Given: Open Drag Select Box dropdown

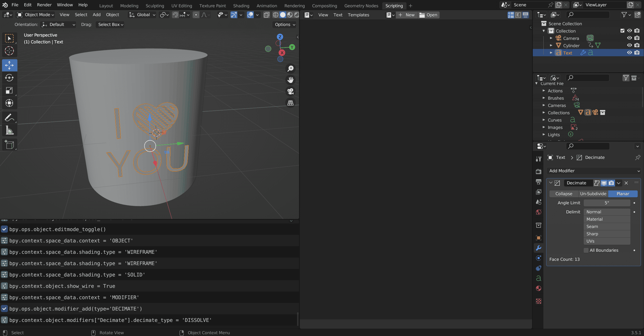Looking at the screenshot, I should click(x=110, y=24).
